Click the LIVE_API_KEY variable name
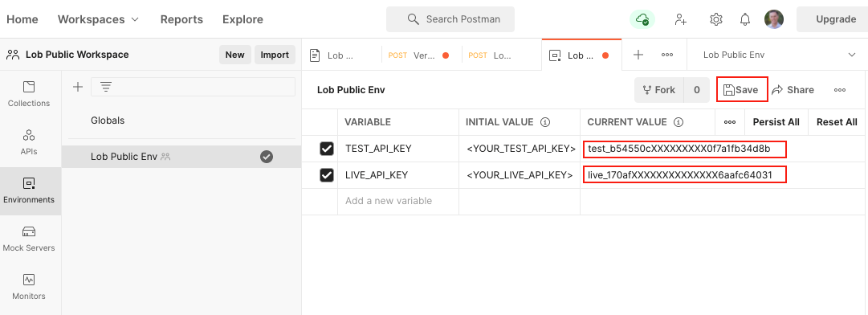This screenshot has height=315, width=868. (x=377, y=175)
